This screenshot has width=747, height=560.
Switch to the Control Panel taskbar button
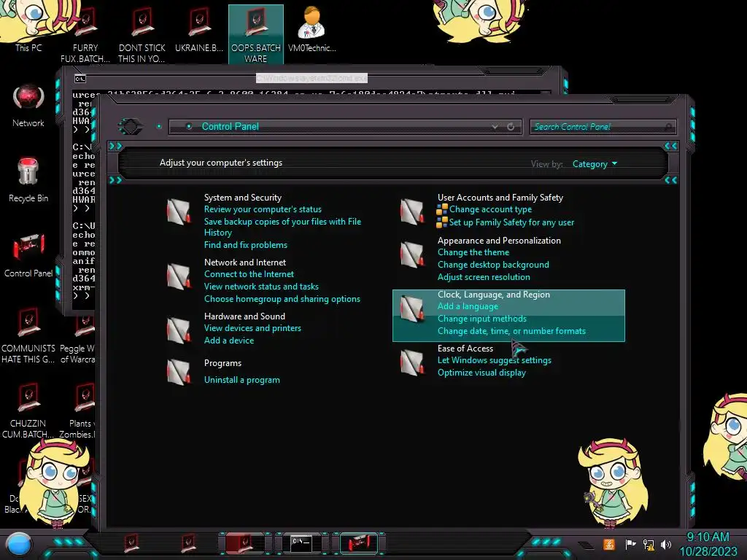coord(359,543)
